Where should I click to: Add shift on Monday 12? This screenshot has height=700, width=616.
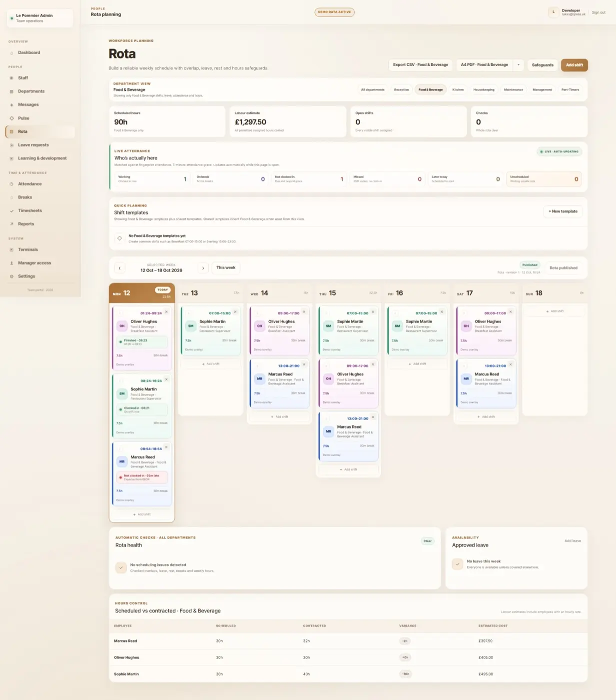click(x=142, y=514)
